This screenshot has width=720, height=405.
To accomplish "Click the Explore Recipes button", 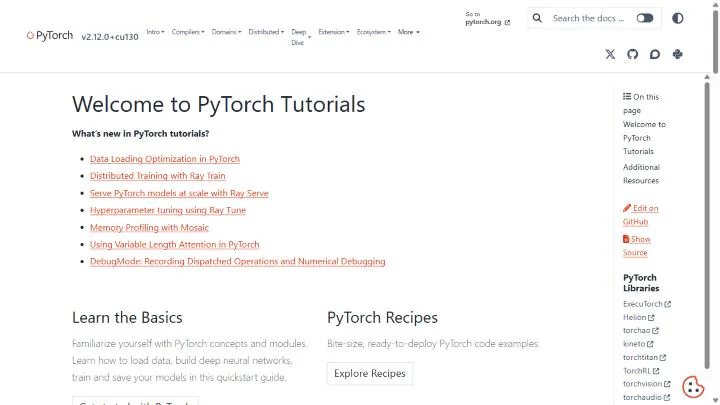I will point(370,373).
